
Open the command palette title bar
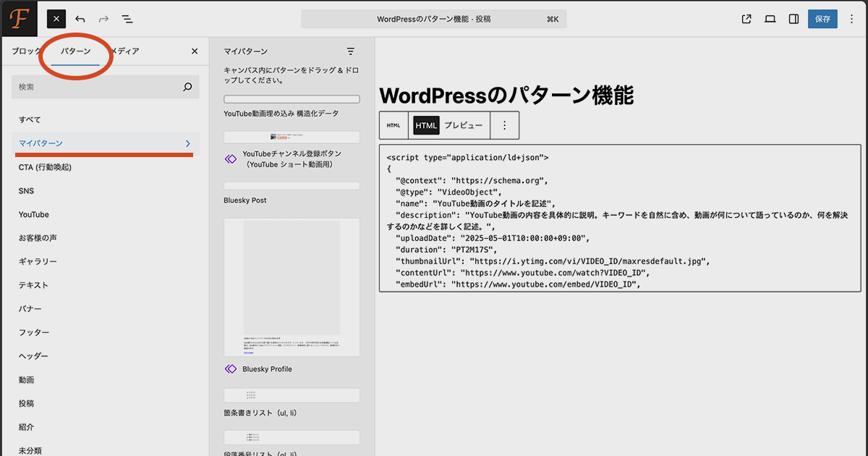pyautogui.click(x=434, y=19)
